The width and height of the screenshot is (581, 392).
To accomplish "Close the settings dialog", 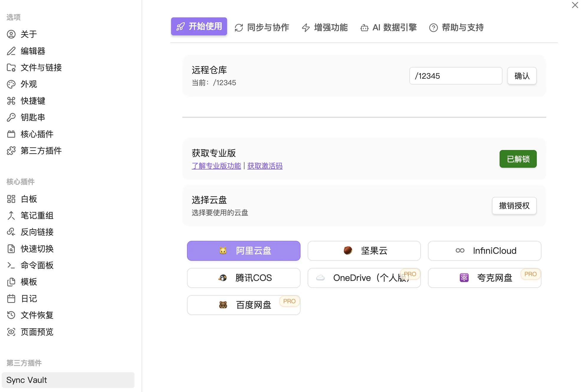I will [x=575, y=5].
